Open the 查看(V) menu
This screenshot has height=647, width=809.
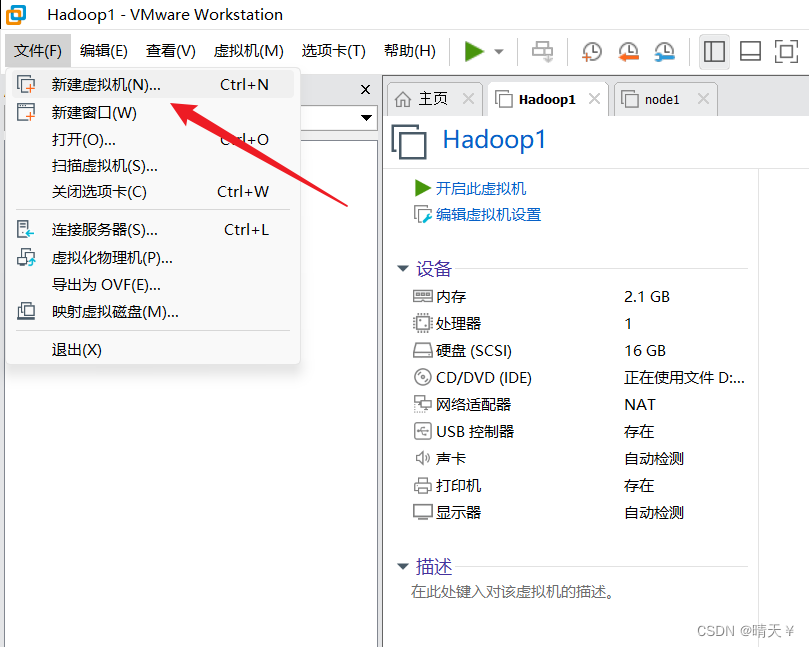(x=171, y=51)
